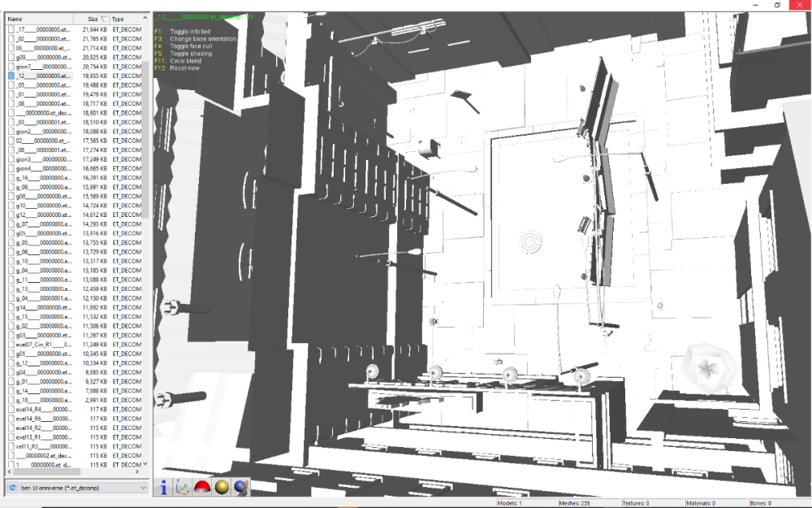Select the evel07_Cin_R1 file entry
The image size is (812, 508).
[x=45, y=345]
